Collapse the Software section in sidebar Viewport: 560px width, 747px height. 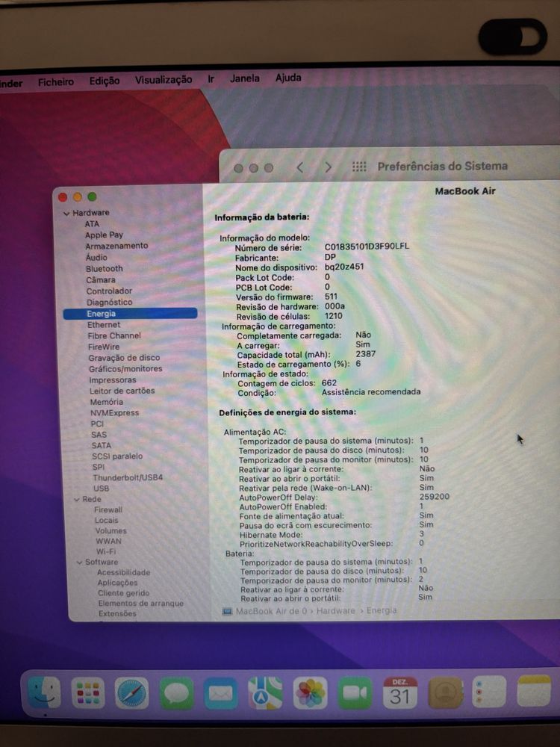[80, 562]
